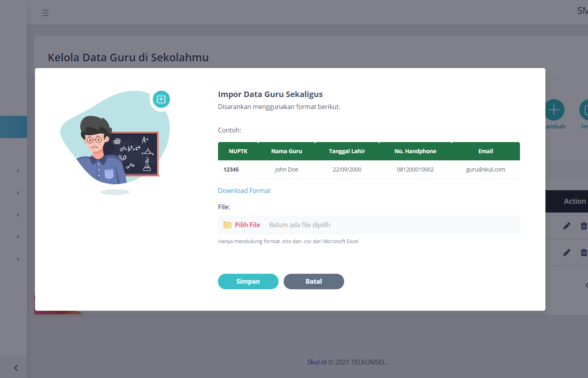Image resolution: width=588 pixels, height=378 pixels.
Task: Cancel the import with the Batal button
Action: 313,281
